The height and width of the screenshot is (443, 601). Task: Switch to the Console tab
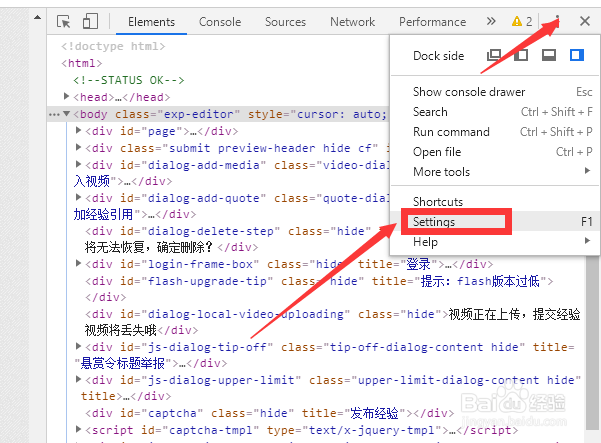click(x=220, y=22)
